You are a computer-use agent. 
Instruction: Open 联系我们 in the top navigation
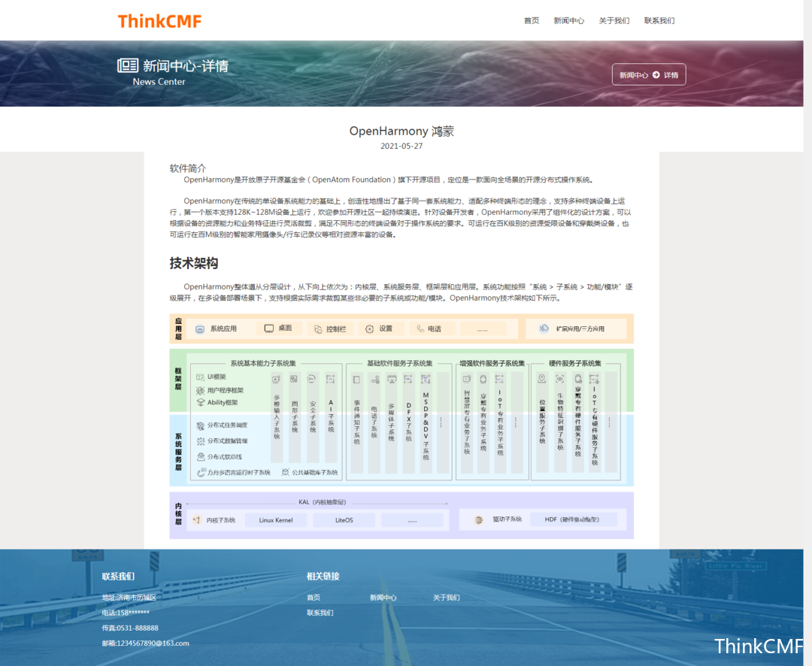coord(659,21)
